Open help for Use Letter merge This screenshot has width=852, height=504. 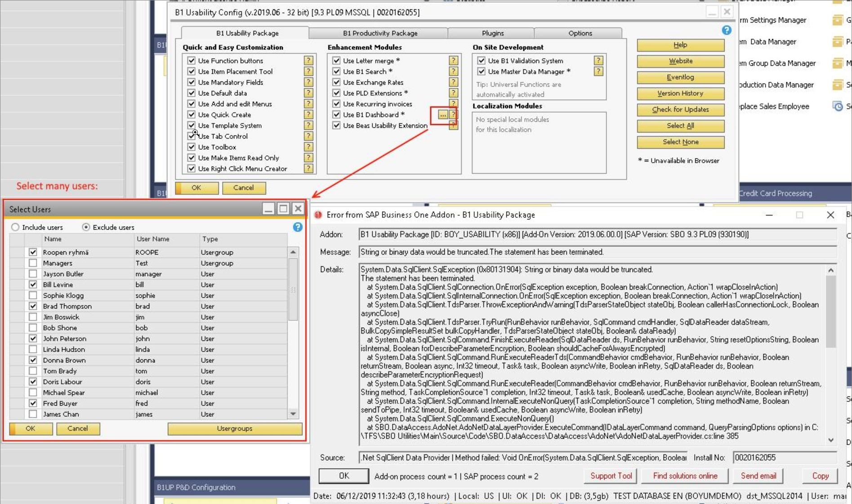pyautogui.click(x=454, y=60)
